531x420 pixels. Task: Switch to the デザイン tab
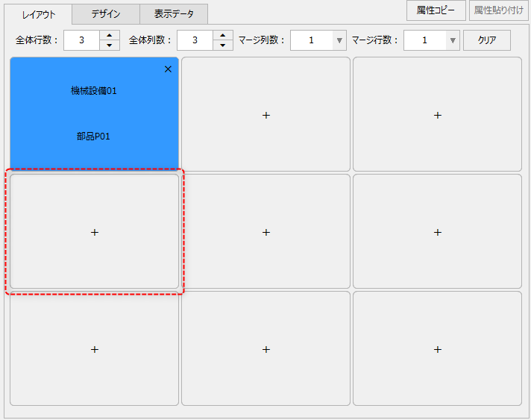coord(106,14)
